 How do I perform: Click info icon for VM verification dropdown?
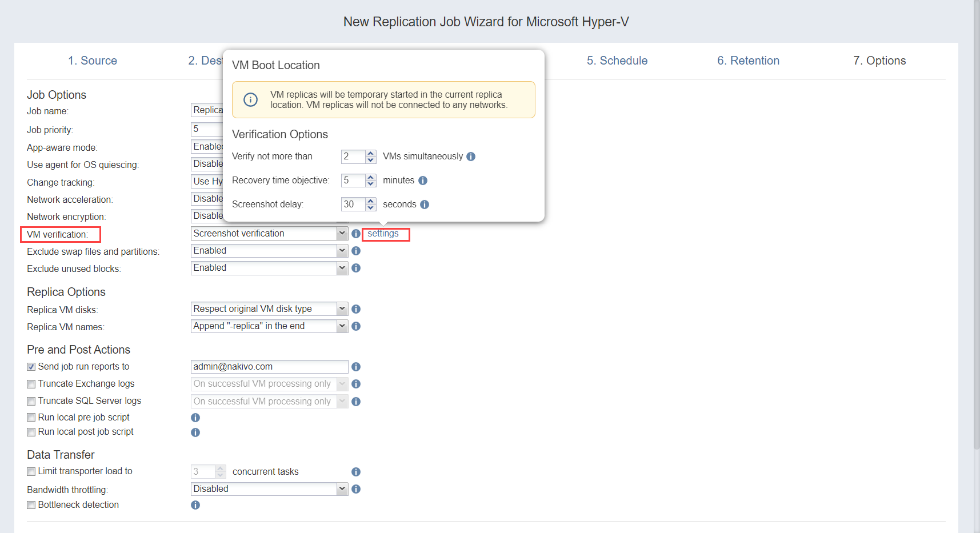click(x=356, y=234)
